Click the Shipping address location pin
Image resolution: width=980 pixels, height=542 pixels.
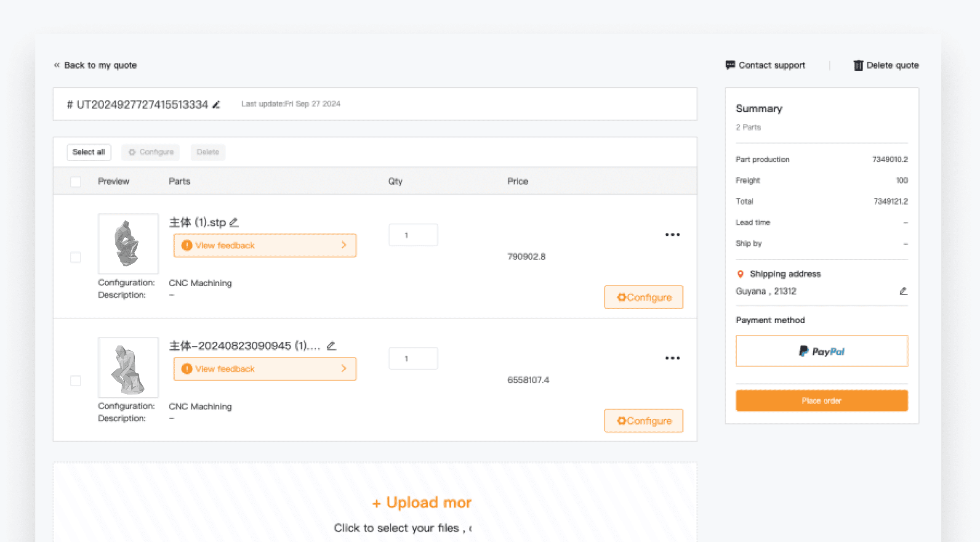point(740,274)
